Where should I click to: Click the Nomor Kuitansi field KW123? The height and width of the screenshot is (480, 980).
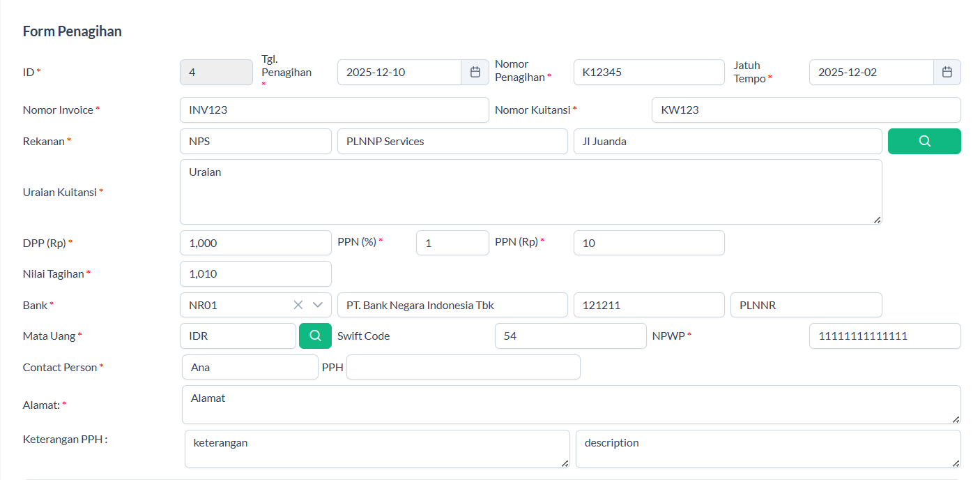click(806, 110)
